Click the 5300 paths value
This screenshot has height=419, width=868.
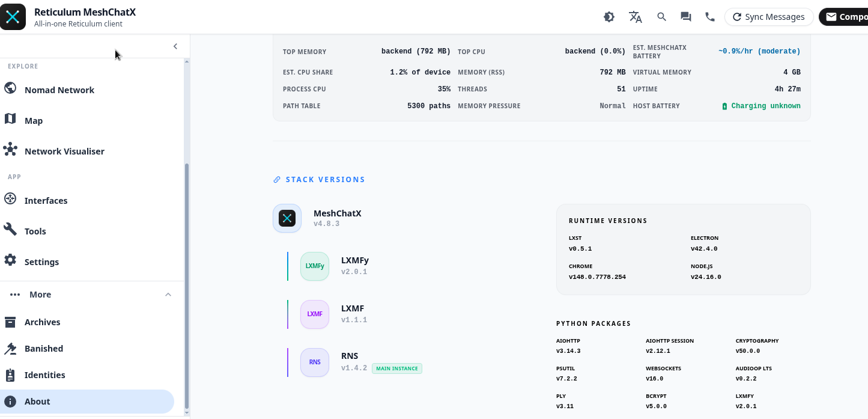(429, 106)
